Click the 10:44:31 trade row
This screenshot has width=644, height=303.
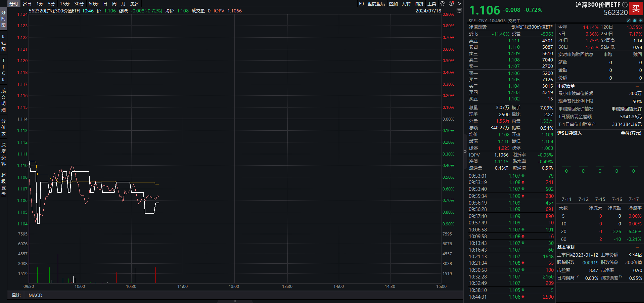click(x=511, y=297)
